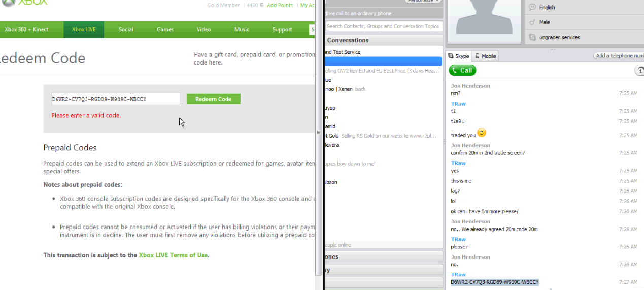Click the smiley emoticon after 'traded you'
Viewport: 644px width, 290px height.
(482, 133)
